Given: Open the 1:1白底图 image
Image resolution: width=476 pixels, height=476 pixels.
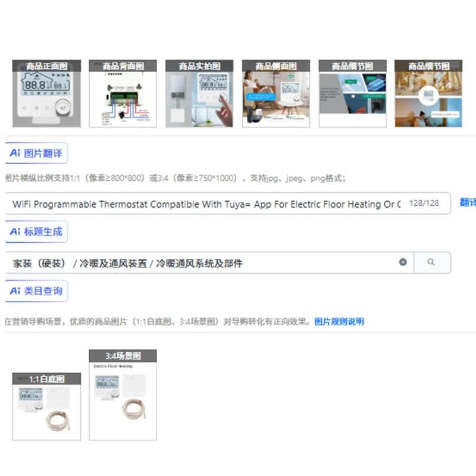Looking at the screenshot, I should 47,406.
